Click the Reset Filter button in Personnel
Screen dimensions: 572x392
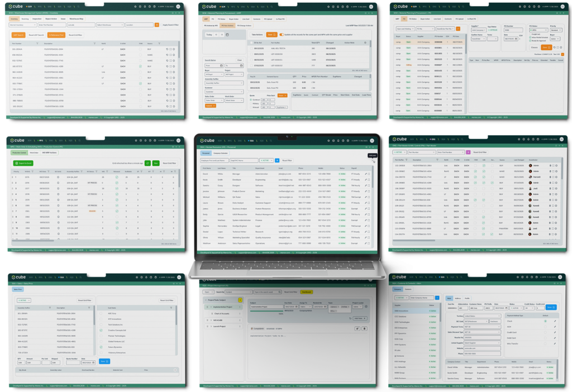point(287,160)
